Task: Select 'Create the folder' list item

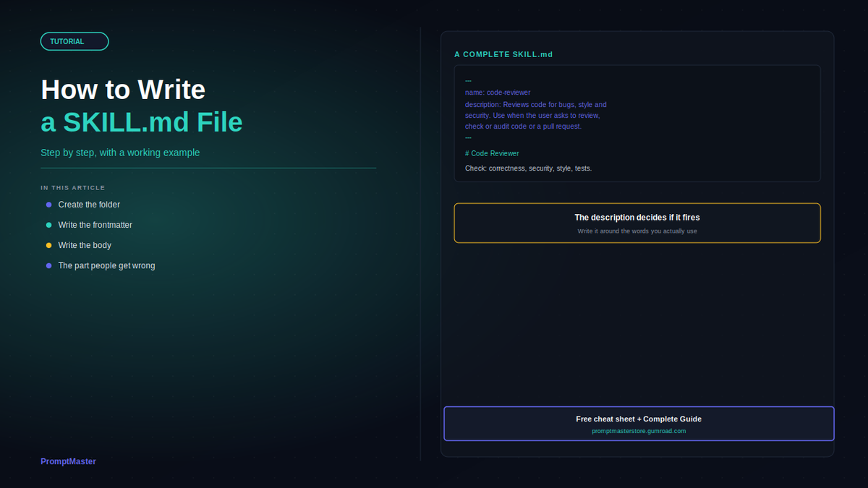Action: tap(89, 205)
